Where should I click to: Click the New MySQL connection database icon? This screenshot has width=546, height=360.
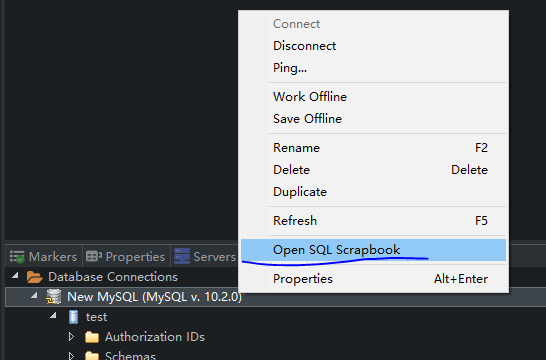tap(54, 297)
